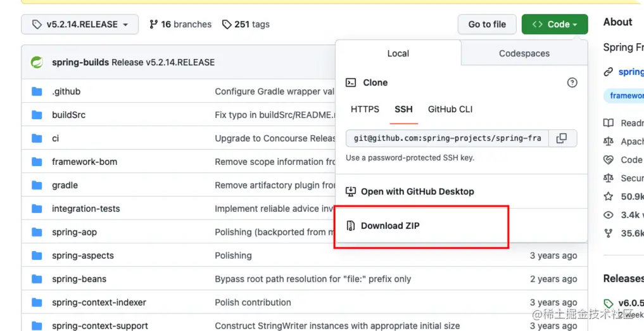
Task: View the 16 branches link
Action: [180, 24]
